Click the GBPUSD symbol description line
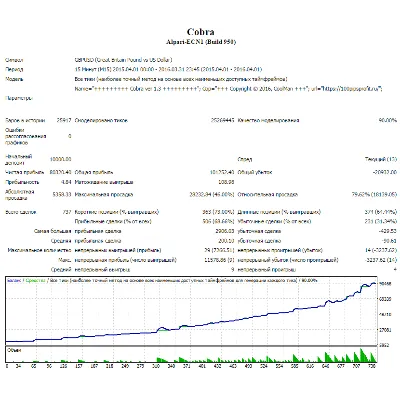Image resolution: width=400 pixels, height=400 pixels. pos(123,60)
